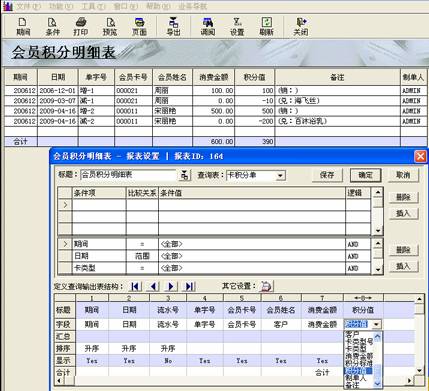Click the 导出 export icon

[173, 27]
